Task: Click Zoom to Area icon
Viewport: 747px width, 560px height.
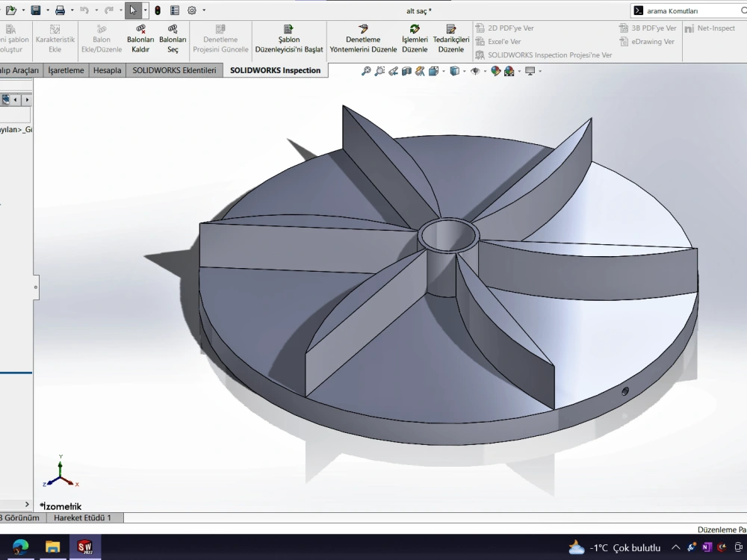Action: tap(379, 71)
